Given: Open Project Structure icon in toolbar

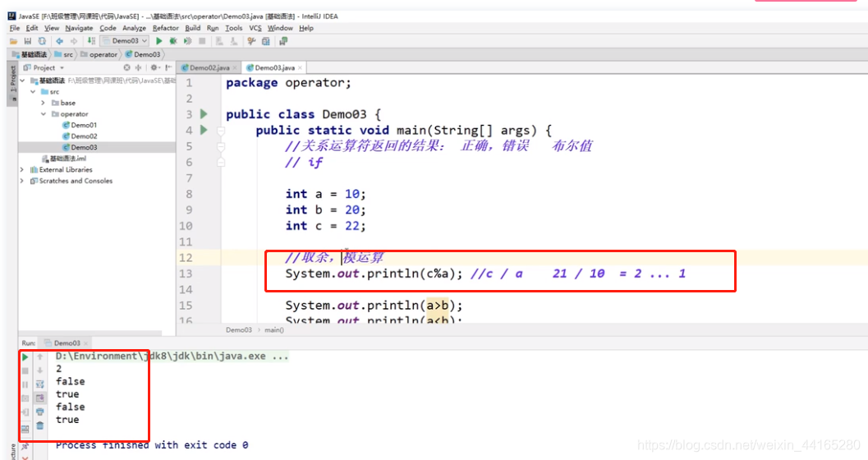Looking at the screenshot, I should 266,41.
